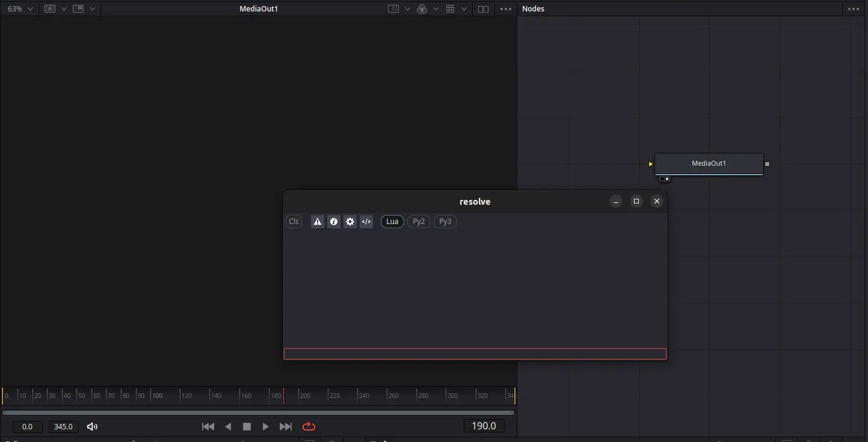Click the red playhead on time ruler
The width and height of the screenshot is (868, 442).
point(283,396)
